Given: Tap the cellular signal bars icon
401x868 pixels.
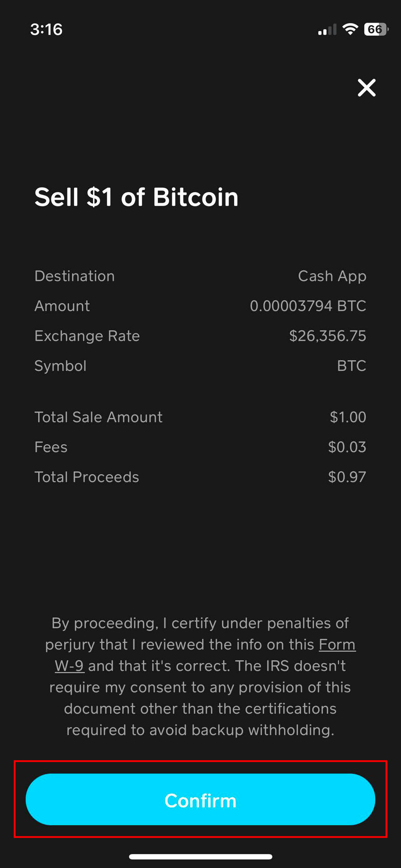Looking at the screenshot, I should click(327, 30).
